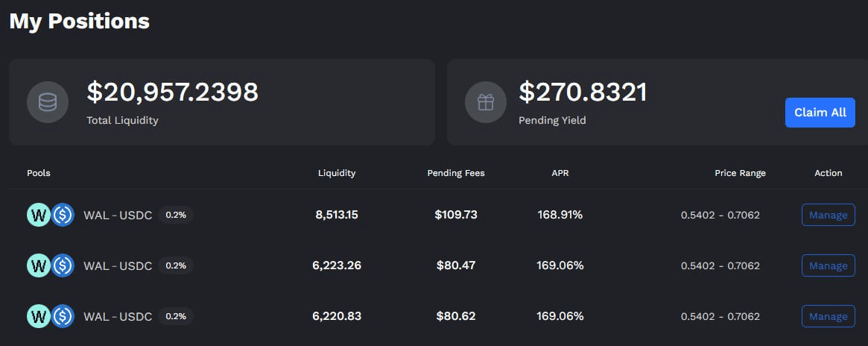Click the Liquidity column header

[x=337, y=173]
